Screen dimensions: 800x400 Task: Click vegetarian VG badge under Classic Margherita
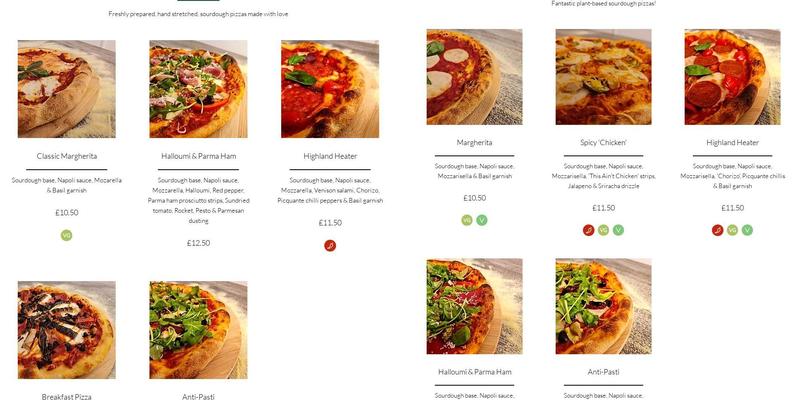click(x=67, y=235)
